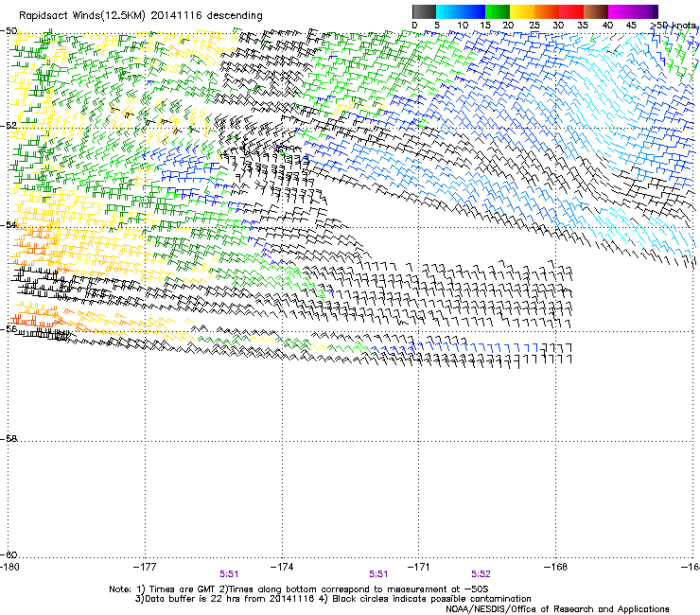Click the -171 longitude axis label
The width and height of the screenshot is (700, 615).
419,567
